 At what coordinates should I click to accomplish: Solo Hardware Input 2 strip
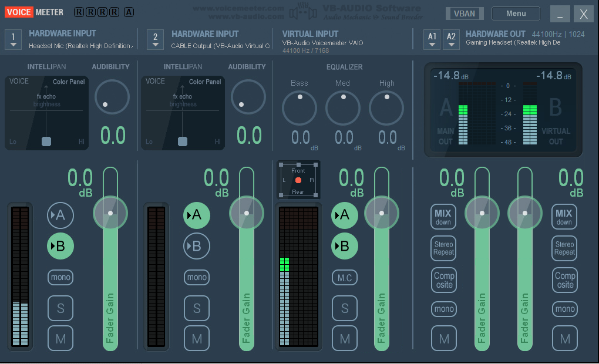(x=196, y=308)
